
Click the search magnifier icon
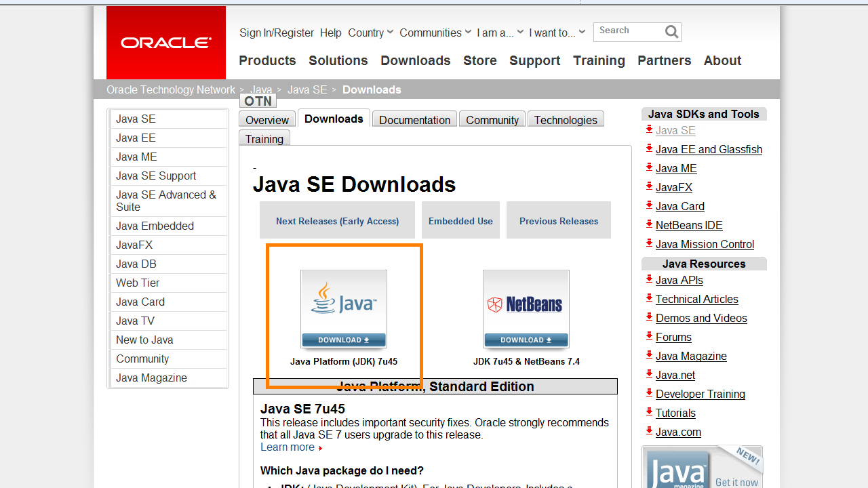(x=671, y=32)
